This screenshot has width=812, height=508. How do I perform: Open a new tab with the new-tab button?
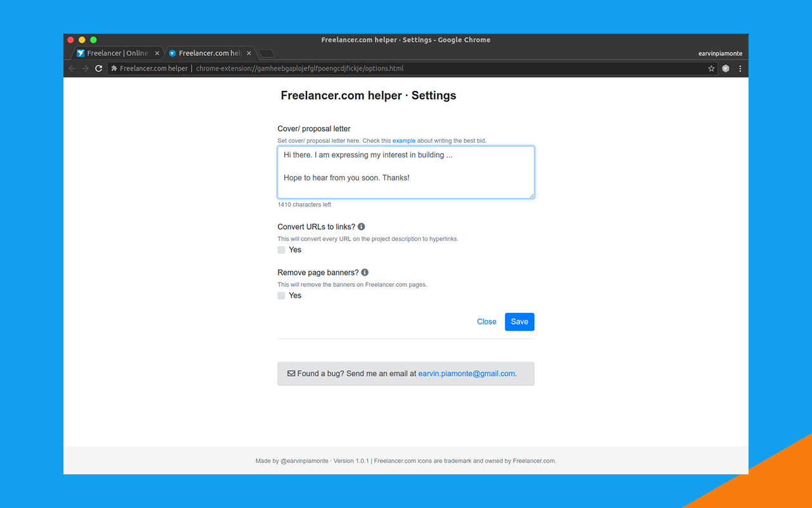coord(266,53)
